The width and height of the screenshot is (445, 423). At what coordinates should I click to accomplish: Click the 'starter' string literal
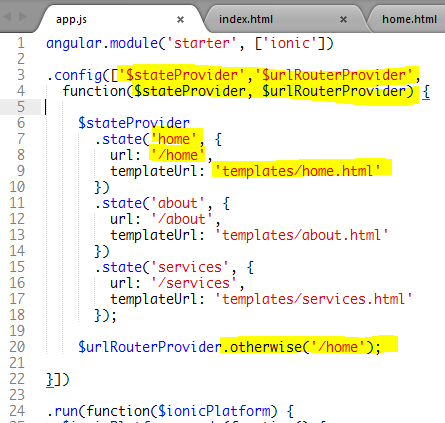pos(202,43)
